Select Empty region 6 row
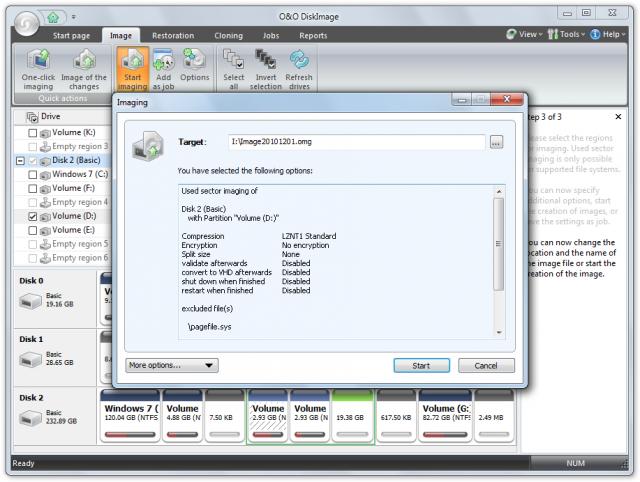The image size is (640, 482). click(63, 258)
